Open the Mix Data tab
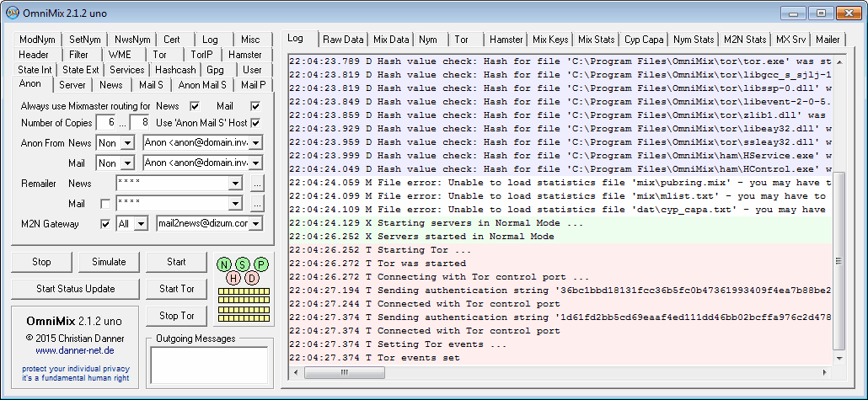 pos(391,40)
